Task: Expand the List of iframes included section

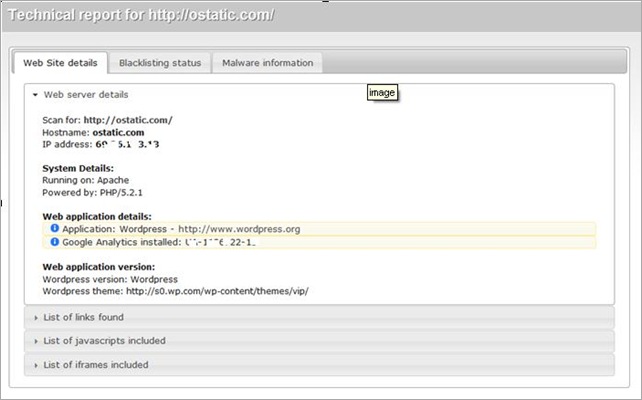Action: click(95, 365)
